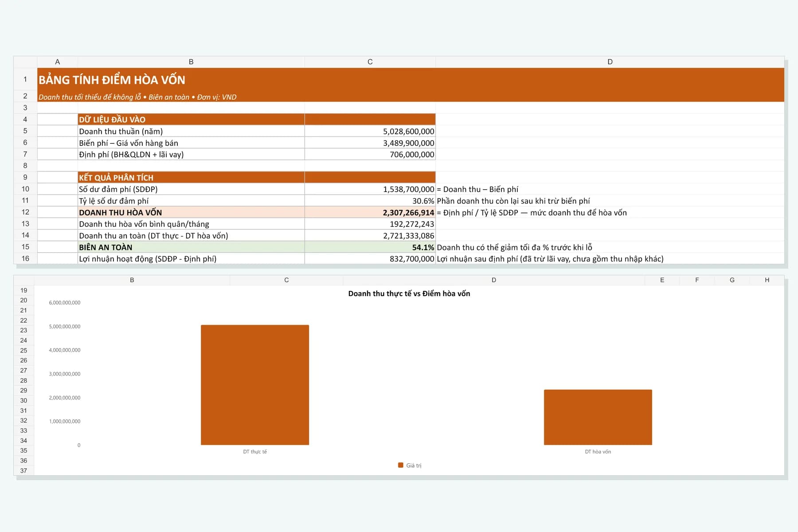
Task: Select the DỮ LIỆU ĐẦU VÀO header cell
Action: [191, 119]
